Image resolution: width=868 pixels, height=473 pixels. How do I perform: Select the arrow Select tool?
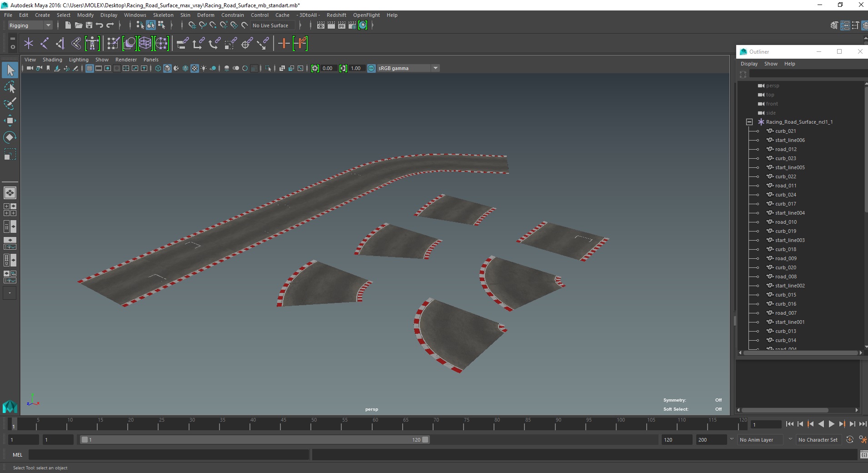(10, 70)
